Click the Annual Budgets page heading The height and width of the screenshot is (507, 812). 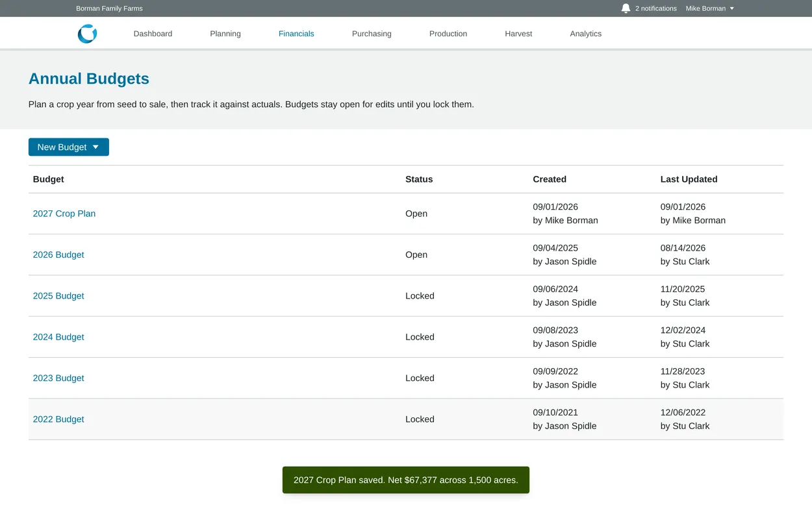click(89, 79)
